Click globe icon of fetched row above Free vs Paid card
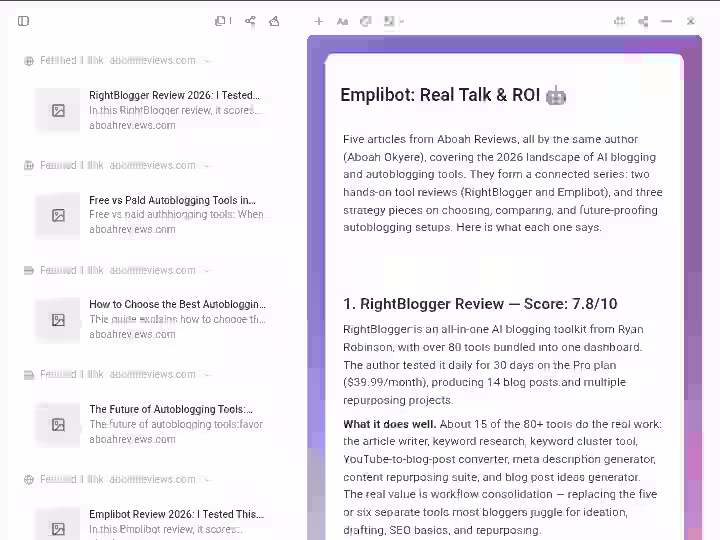This screenshot has height=540, width=720. [x=29, y=165]
